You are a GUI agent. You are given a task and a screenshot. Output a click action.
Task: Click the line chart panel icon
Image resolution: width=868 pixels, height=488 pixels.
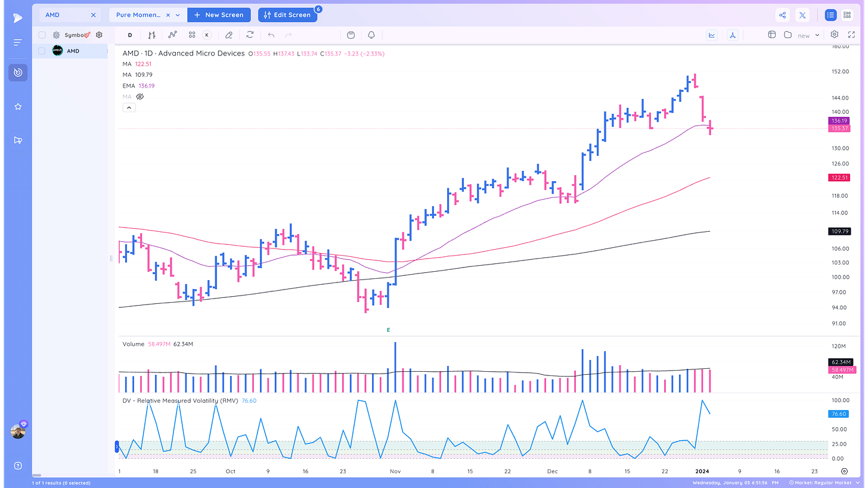(x=712, y=35)
